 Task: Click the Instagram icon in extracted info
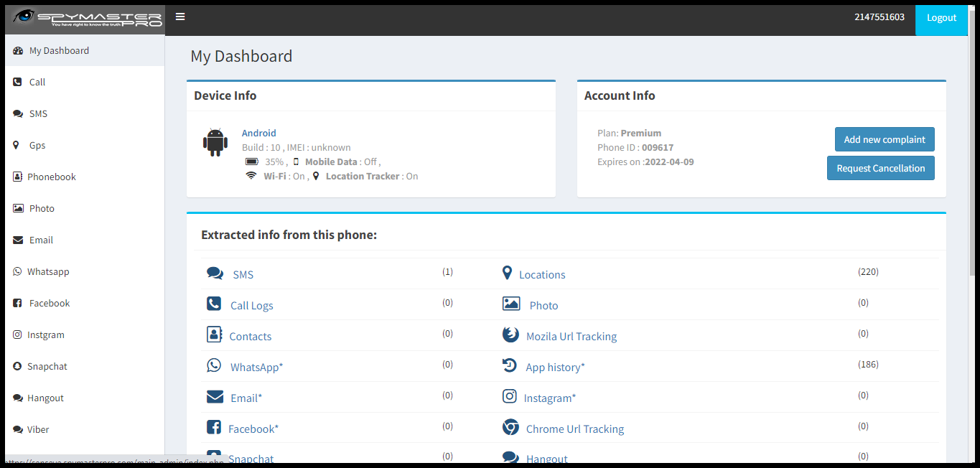coord(510,396)
